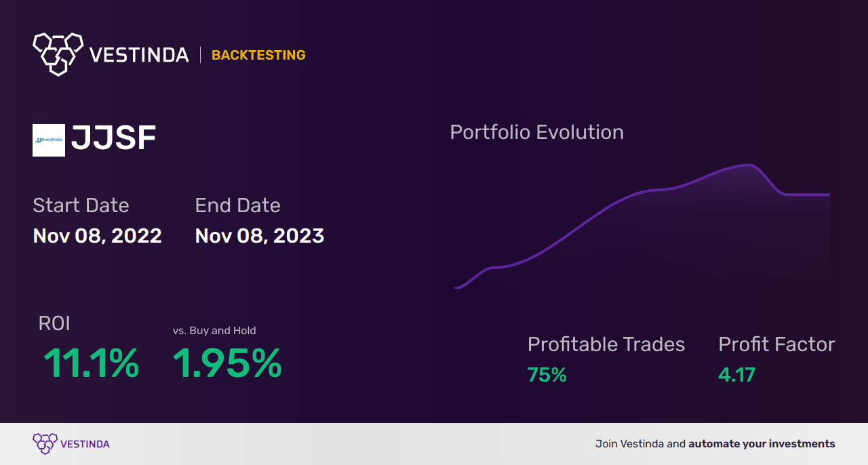Click the 1.95% buy and hold value
868x465 pixels.
coord(227,363)
